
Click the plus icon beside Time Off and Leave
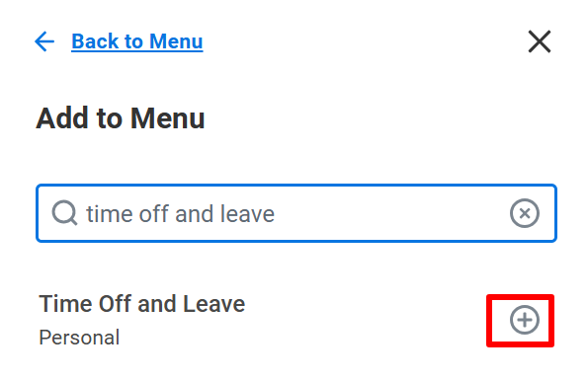pyautogui.click(x=524, y=320)
